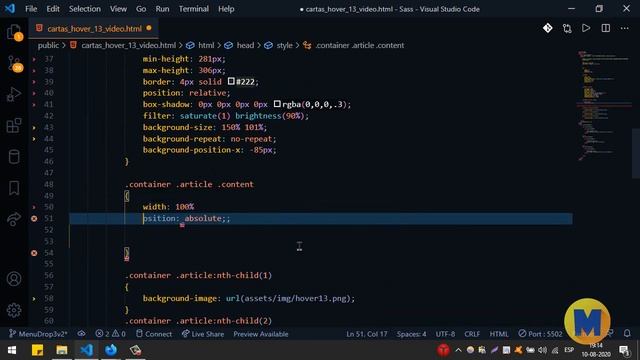
Task: Open the Bookmarks view in activity bar
Action: point(14,188)
